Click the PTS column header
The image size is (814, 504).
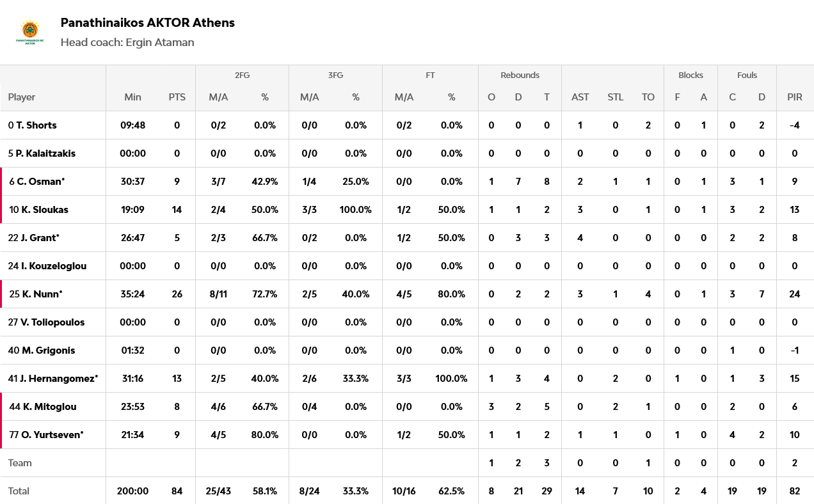click(x=177, y=97)
